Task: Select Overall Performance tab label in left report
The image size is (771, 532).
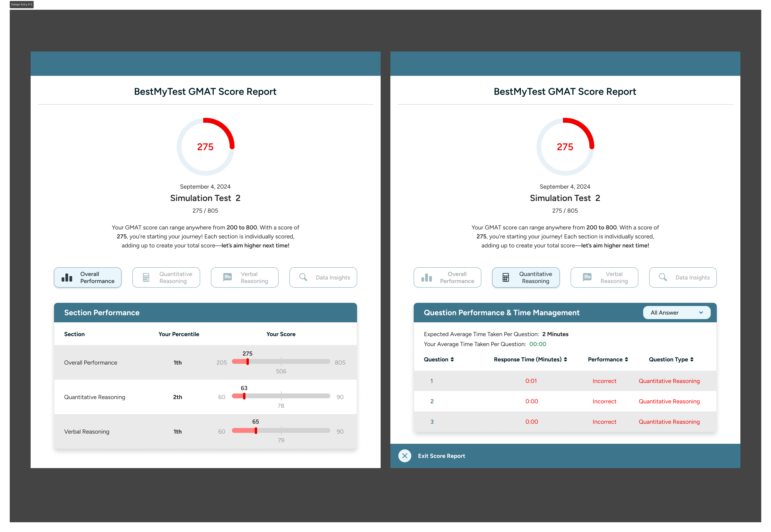Action: [97, 278]
